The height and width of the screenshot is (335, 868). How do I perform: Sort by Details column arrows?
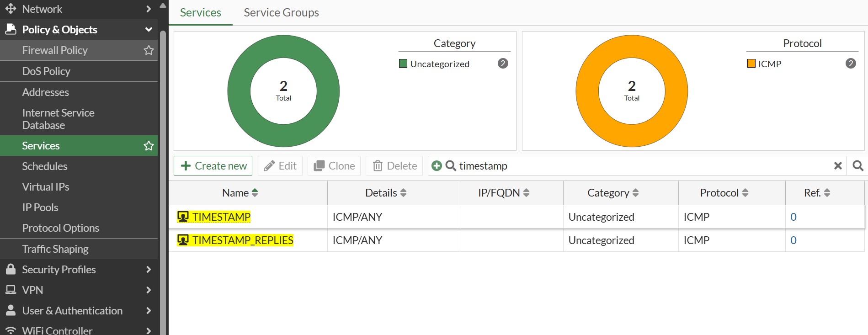(403, 193)
